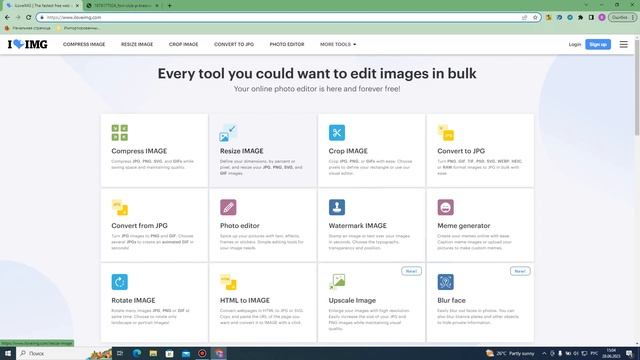Click the page vertical scrollbar thumb
Viewport: 640px width, 360px height.
click(637, 88)
